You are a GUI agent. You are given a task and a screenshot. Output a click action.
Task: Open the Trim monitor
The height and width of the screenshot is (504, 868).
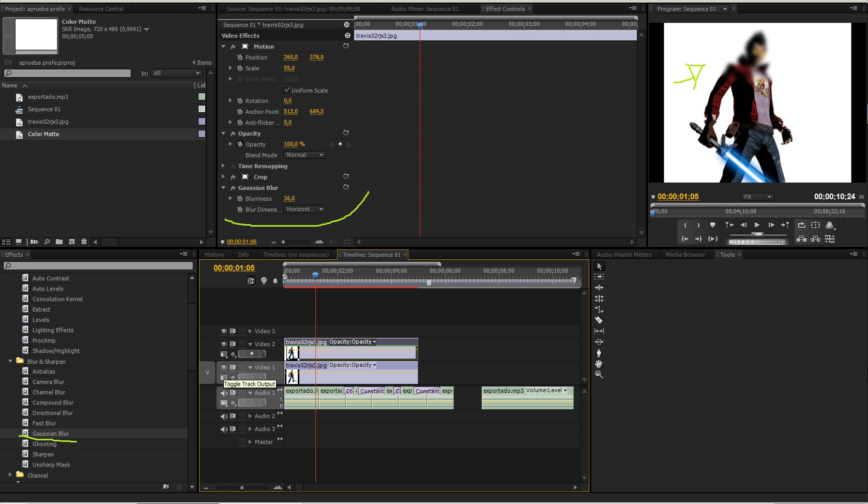[830, 239]
